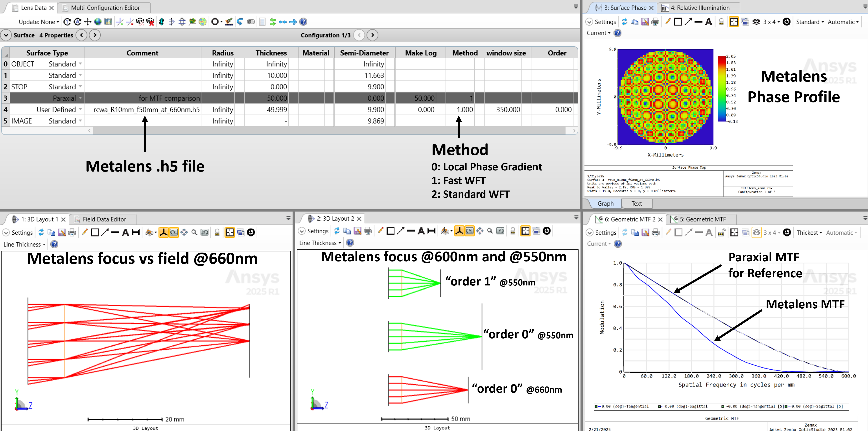Open the Standard dropdown in Surface Phase toolbar
Screen dimensions: 868x431
(x=810, y=22)
